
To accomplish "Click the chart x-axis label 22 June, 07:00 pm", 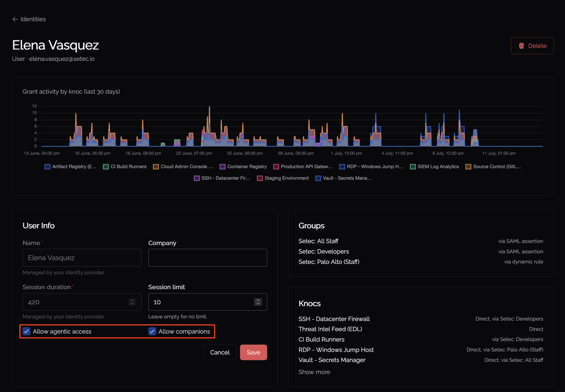I will (x=194, y=153).
